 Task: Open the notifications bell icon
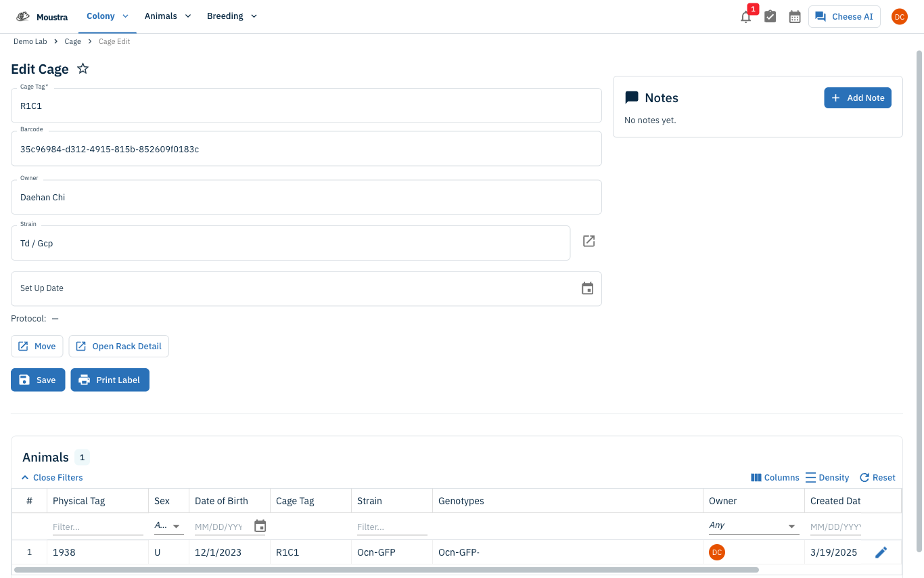(x=745, y=17)
